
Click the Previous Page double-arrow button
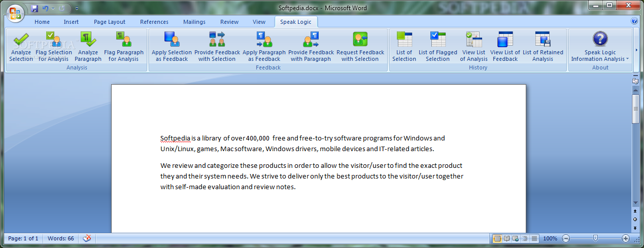click(635, 210)
